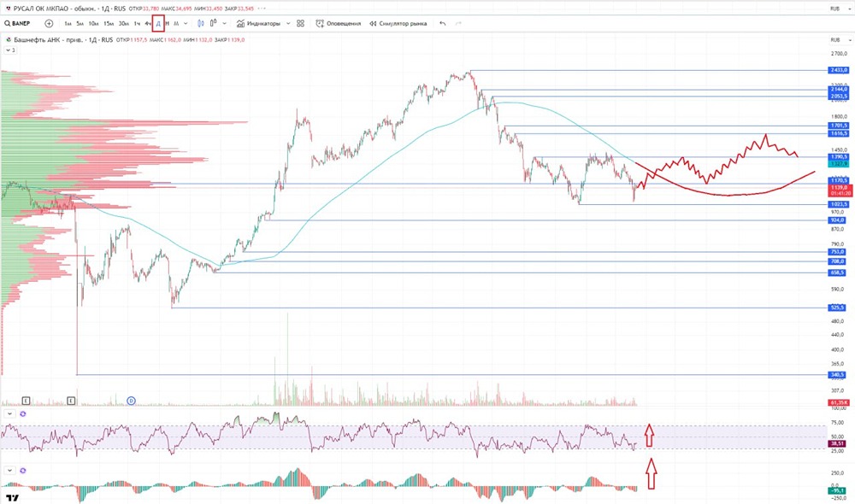Image resolution: width=855 pixels, height=504 pixels.
Task: Click the dividend D marker
Action: pos(131,401)
